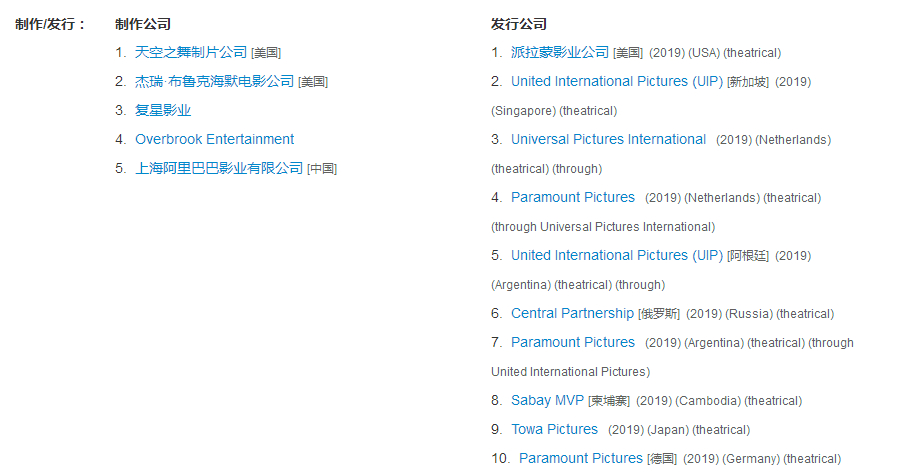
Task: Open the 天空之舞制片公司 link
Action: point(191,53)
